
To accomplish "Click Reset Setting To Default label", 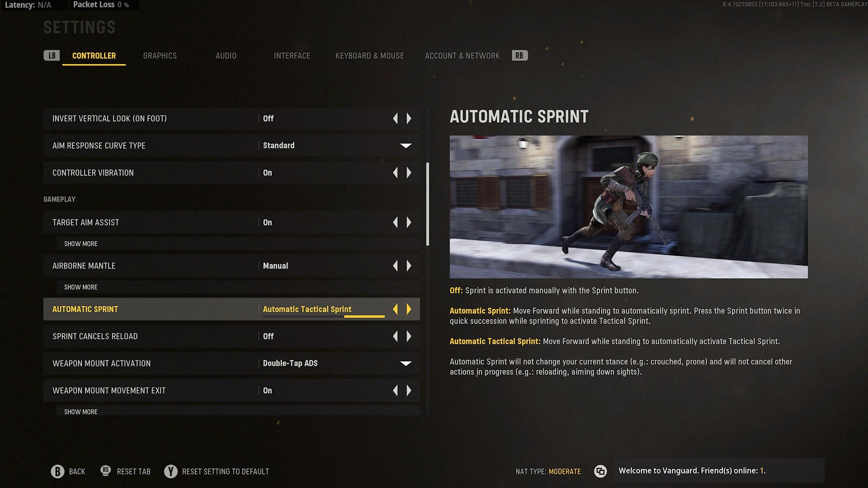I will pos(226,471).
